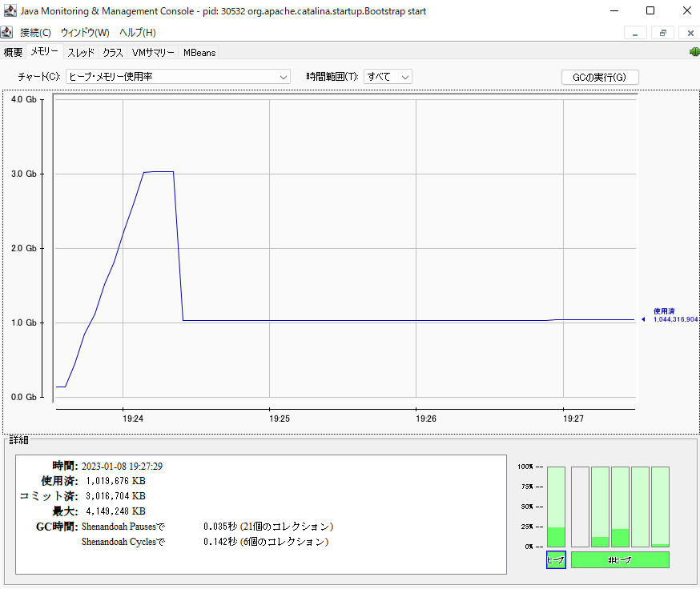Viewport: 700px width, 589px height.
Task: Open the 時間範囲 time range dropdown
Action: pyautogui.click(x=388, y=77)
